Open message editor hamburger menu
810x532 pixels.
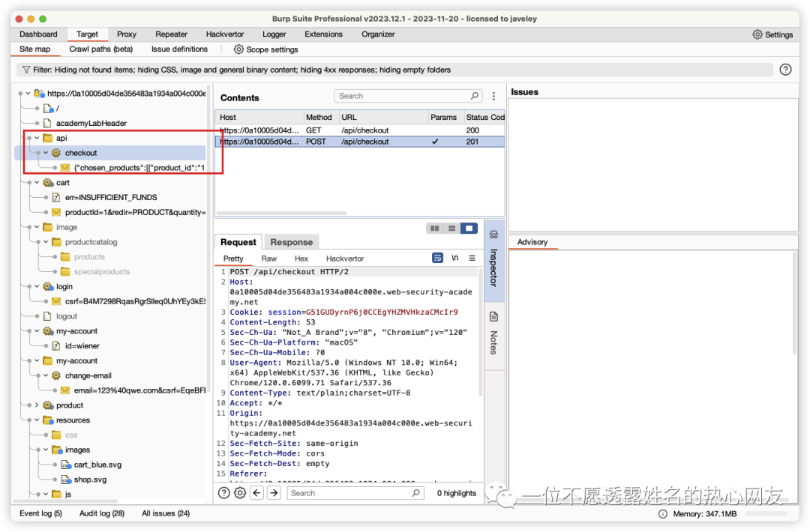tap(472, 258)
